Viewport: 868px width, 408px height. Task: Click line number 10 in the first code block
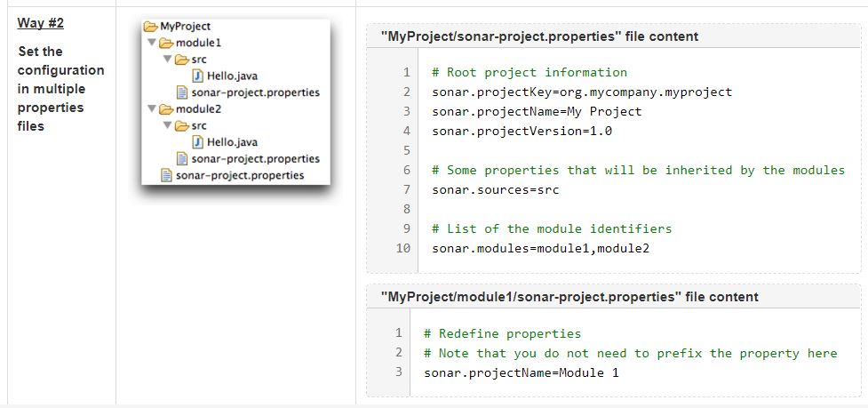pyautogui.click(x=402, y=248)
